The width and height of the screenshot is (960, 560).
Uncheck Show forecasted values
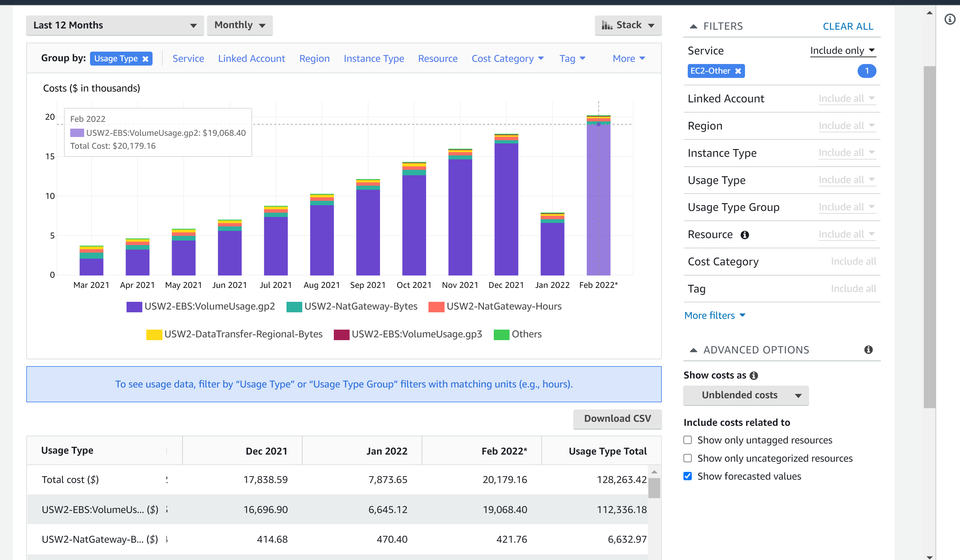pyautogui.click(x=688, y=476)
